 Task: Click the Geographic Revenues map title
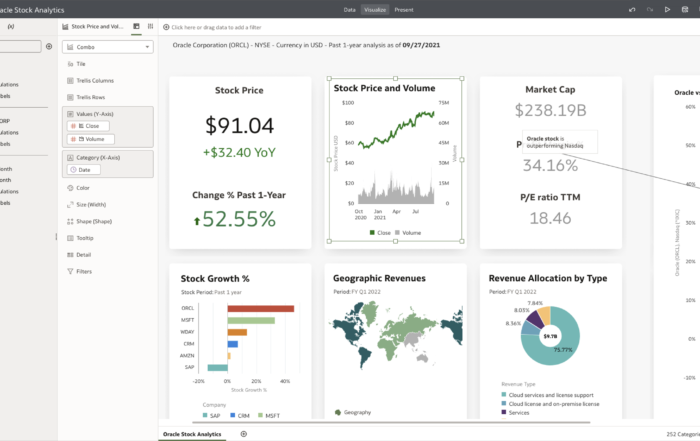point(379,278)
